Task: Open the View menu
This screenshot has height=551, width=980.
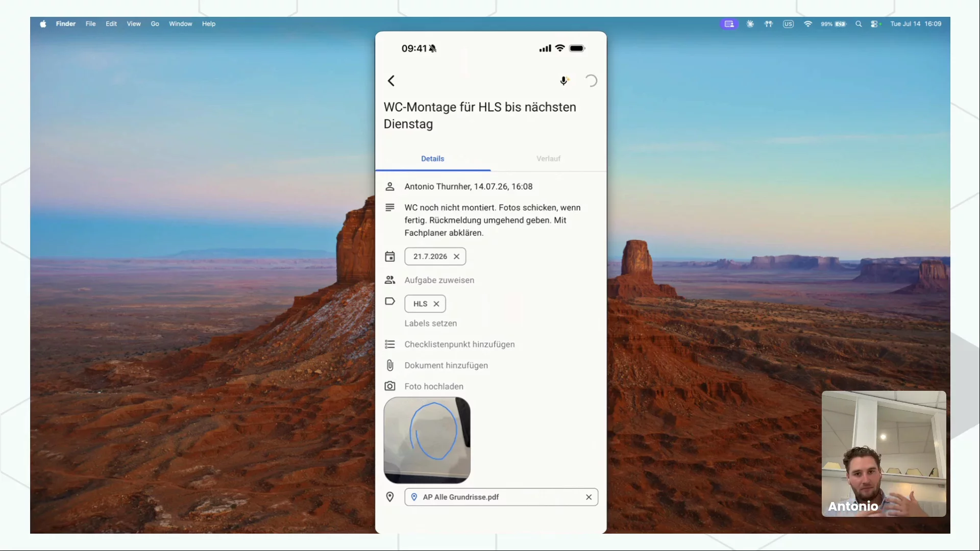Action: coord(134,24)
